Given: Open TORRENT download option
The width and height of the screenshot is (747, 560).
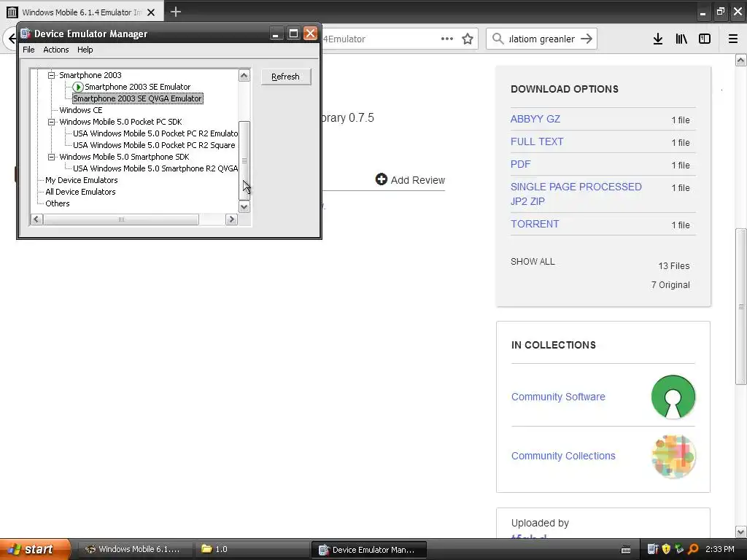Looking at the screenshot, I should point(535,224).
